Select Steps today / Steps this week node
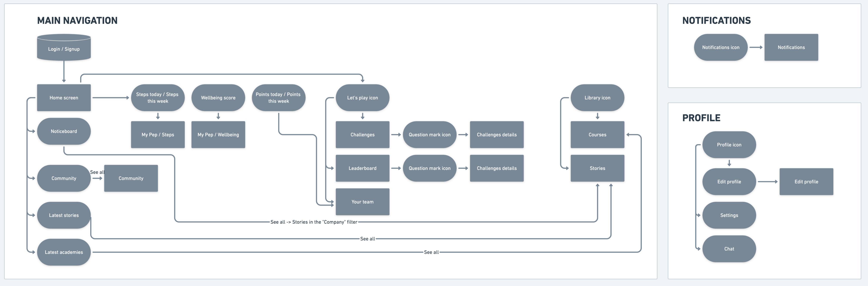Screen dimensions: 868x286 [x=158, y=98]
